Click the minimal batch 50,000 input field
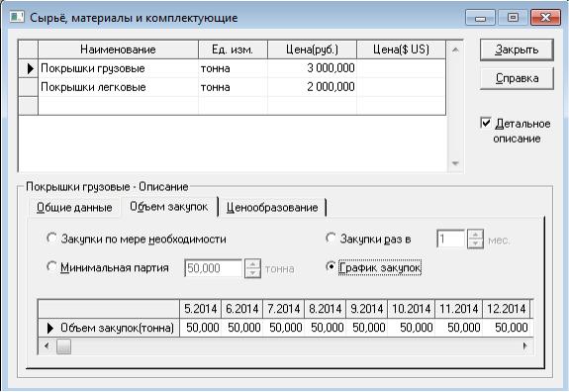569x392 pixels. pyautogui.click(x=214, y=268)
